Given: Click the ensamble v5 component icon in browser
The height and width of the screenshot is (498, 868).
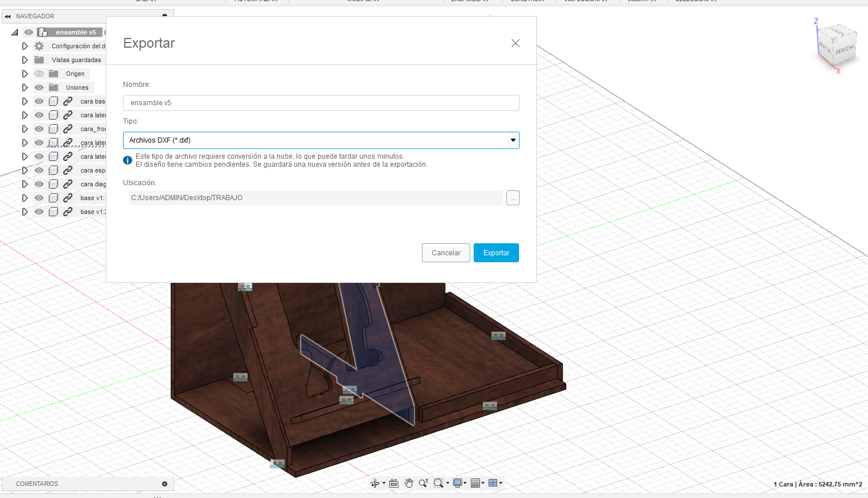Looking at the screenshot, I should [43, 32].
